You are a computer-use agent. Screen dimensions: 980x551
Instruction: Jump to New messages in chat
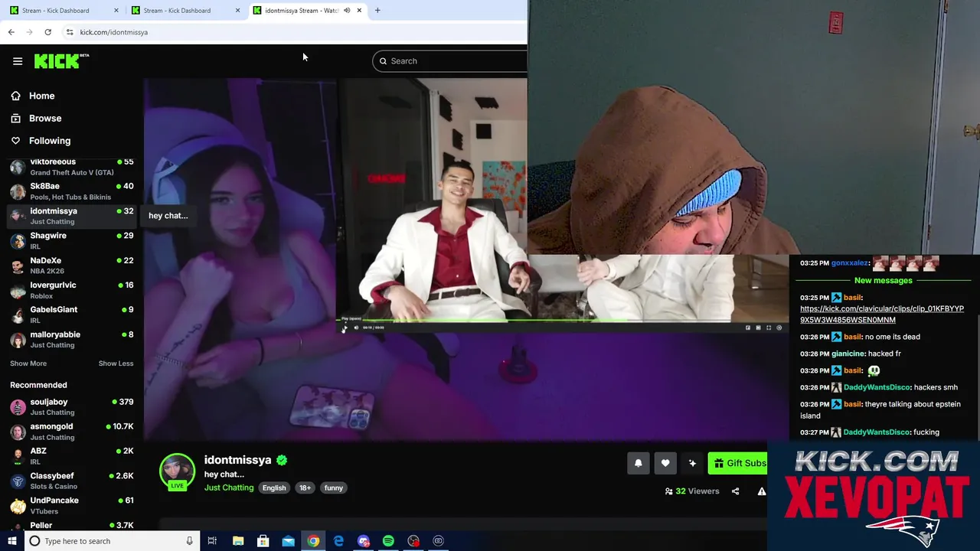883,280
